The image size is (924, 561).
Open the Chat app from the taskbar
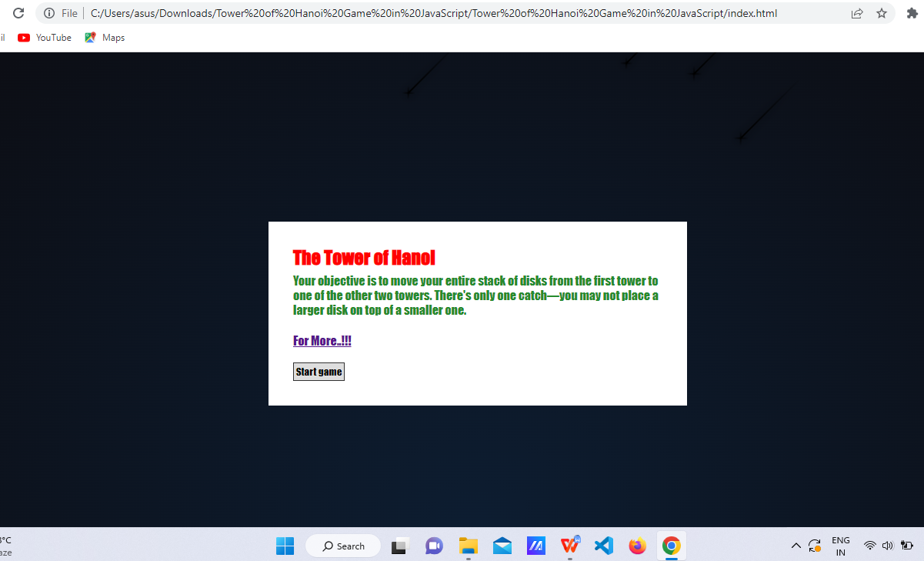point(434,546)
